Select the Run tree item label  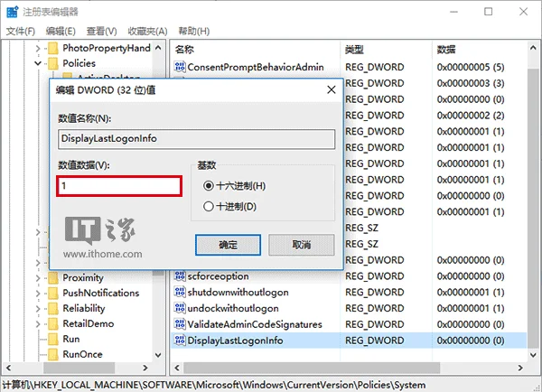pos(71,339)
